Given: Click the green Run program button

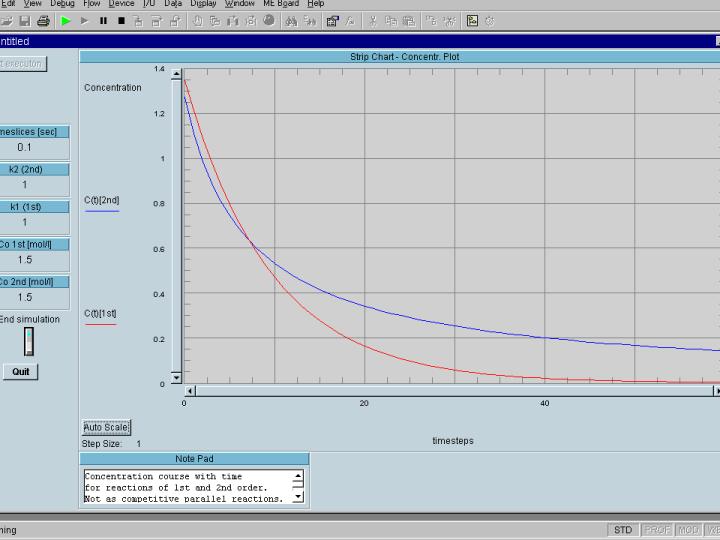Looking at the screenshot, I should click(x=66, y=20).
